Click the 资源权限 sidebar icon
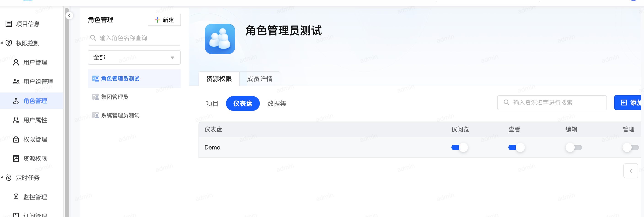This screenshot has width=644, height=217. (16, 158)
